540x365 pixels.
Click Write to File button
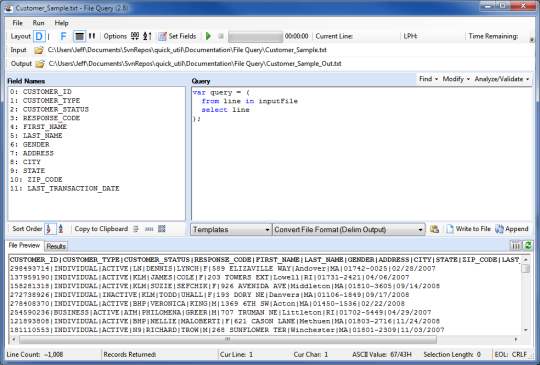click(x=468, y=229)
